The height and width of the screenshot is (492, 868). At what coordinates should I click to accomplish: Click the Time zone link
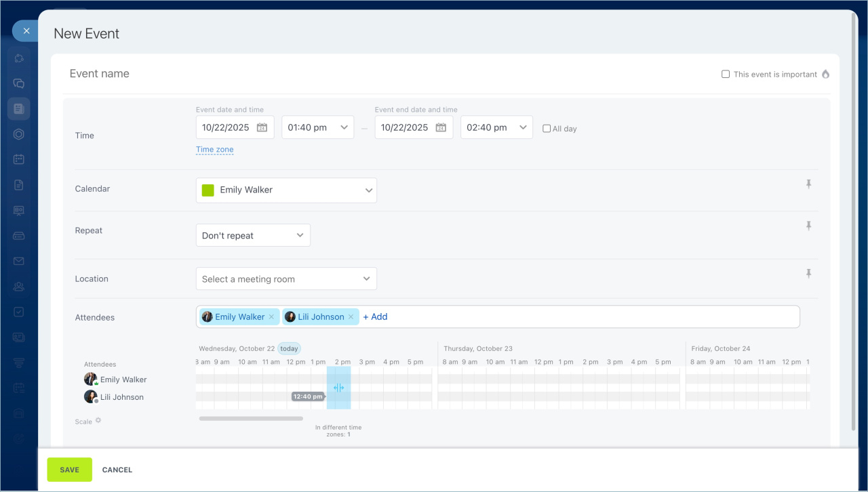point(214,150)
